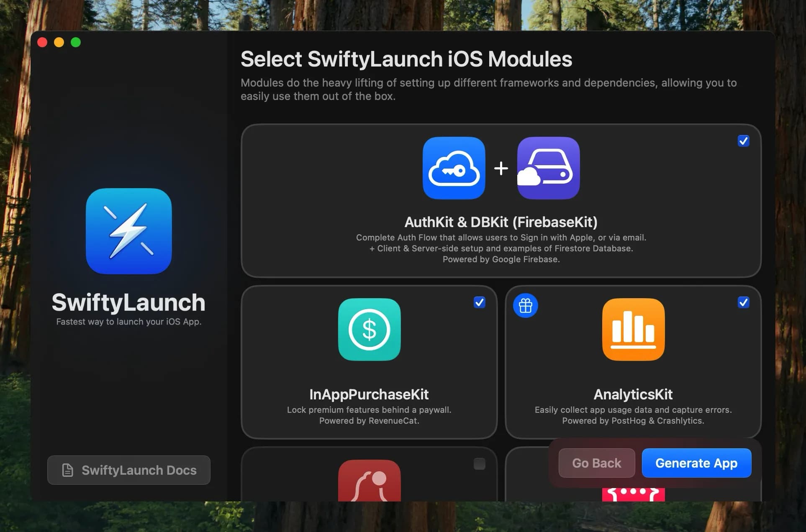Click the 'Powered by RevenueCat.' text
The image size is (806, 532).
[369, 421]
